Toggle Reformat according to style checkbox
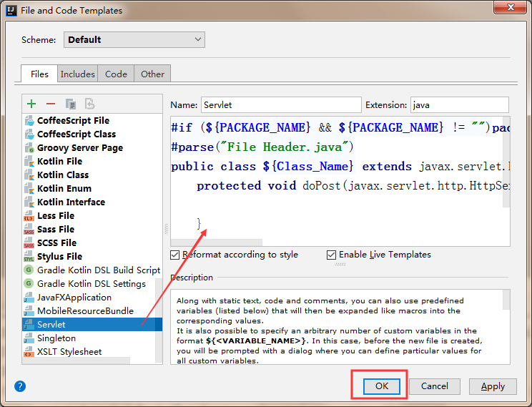This screenshot has width=532, height=407. [x=174, y=255]
